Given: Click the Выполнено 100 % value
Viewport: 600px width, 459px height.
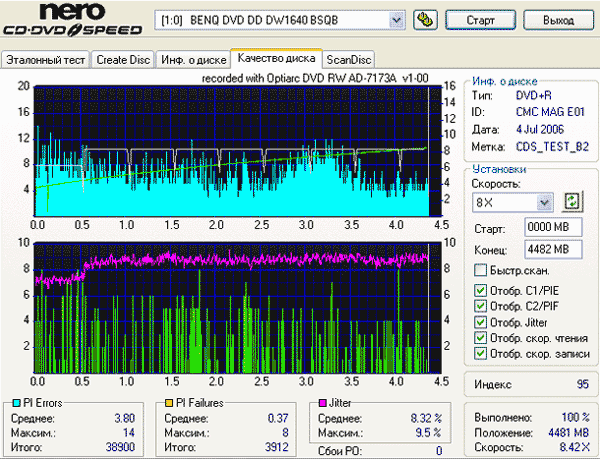Looking at the screenshot, I should [x=576, y=417].
